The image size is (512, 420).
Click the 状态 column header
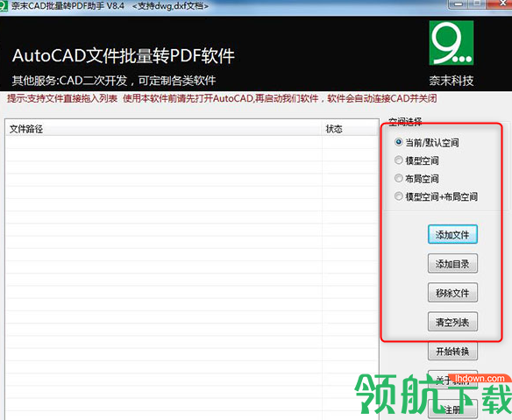[x=350, y=129]
